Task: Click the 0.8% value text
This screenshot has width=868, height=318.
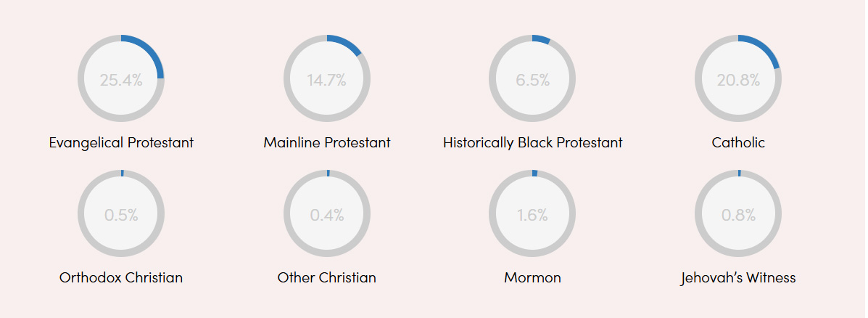Action: click(x=738, y=215)
